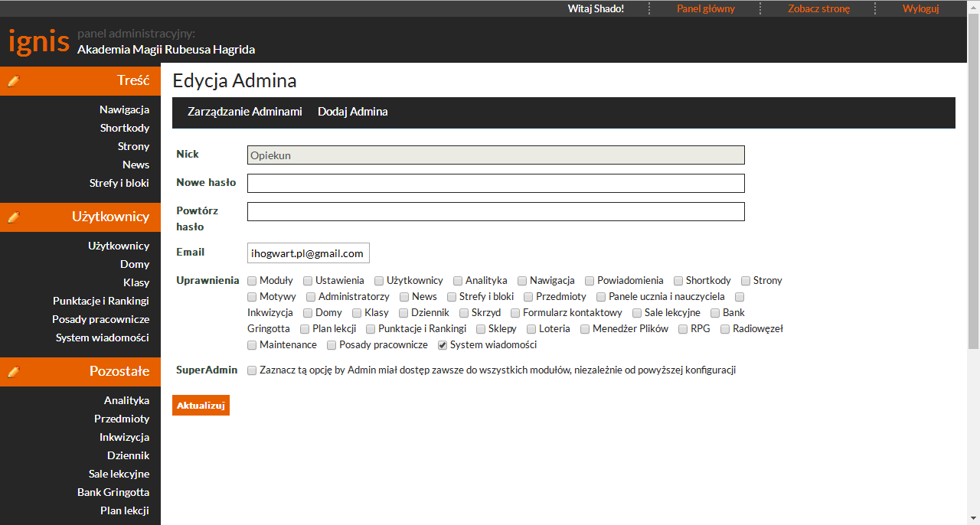The image size is (980, 525).
Task: Click the scrollbar down arrow
Action: pyautogui.click(x=973, y=518)
